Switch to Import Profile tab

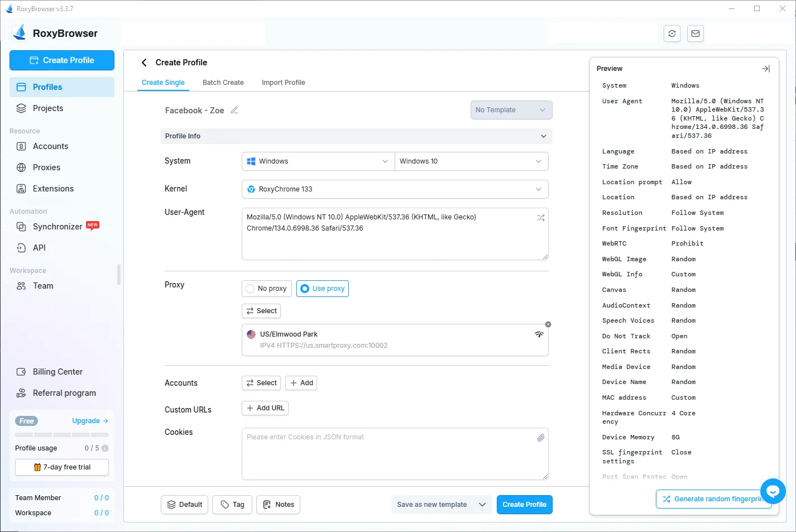pyautogui.click(x=284, y=83)
